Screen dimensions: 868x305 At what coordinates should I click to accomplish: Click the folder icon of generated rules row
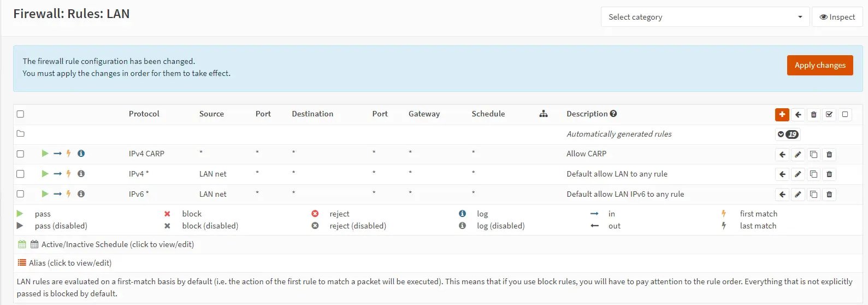point(20,134)
